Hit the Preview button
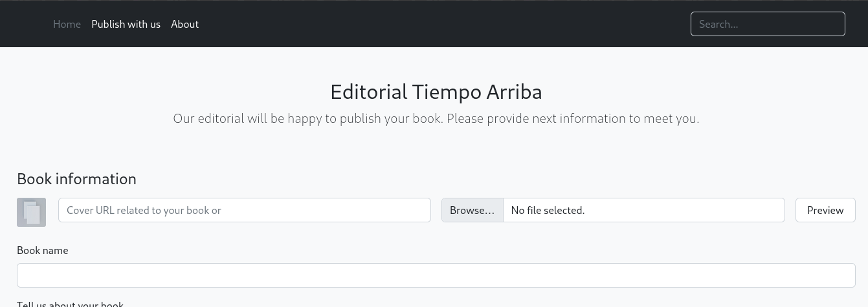This screenshot has width=868, height=307. pos(825,210)
